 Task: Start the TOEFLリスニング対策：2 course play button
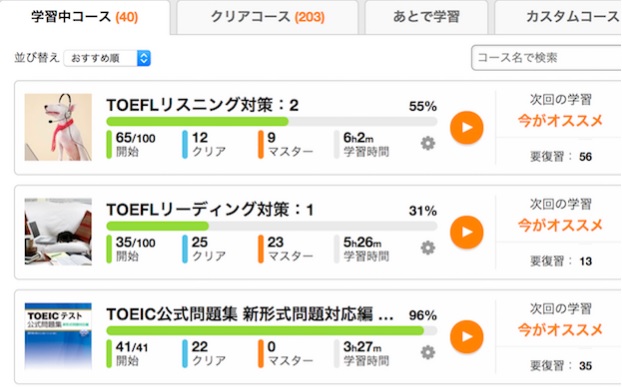click(x=466, y=128)
